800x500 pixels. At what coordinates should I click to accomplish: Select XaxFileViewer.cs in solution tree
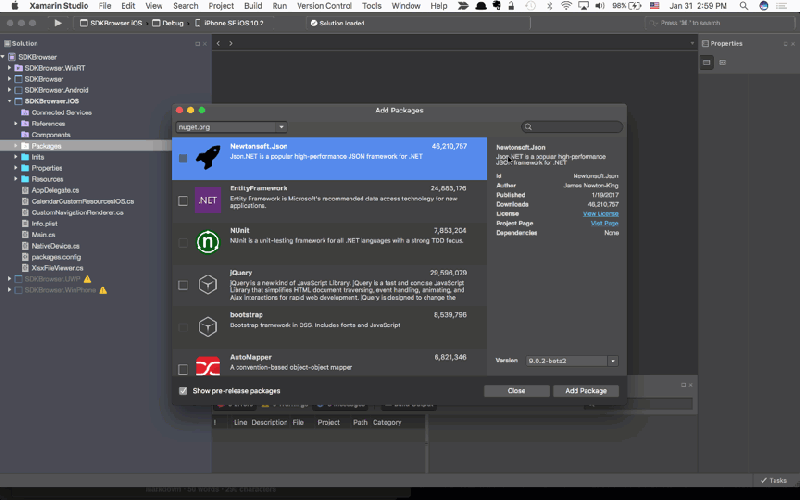coord(57,268)
